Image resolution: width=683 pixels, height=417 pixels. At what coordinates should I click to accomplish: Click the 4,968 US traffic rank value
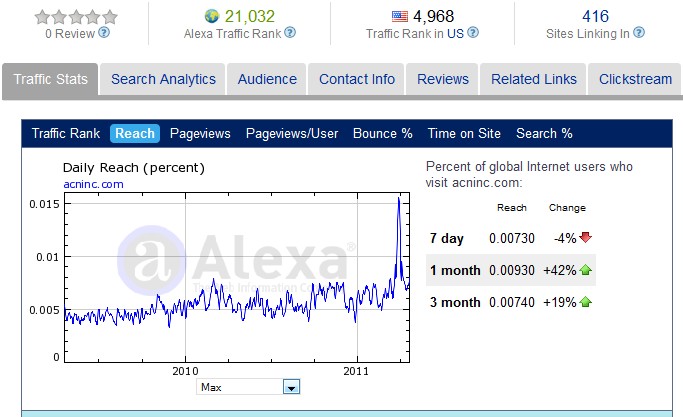433,17
